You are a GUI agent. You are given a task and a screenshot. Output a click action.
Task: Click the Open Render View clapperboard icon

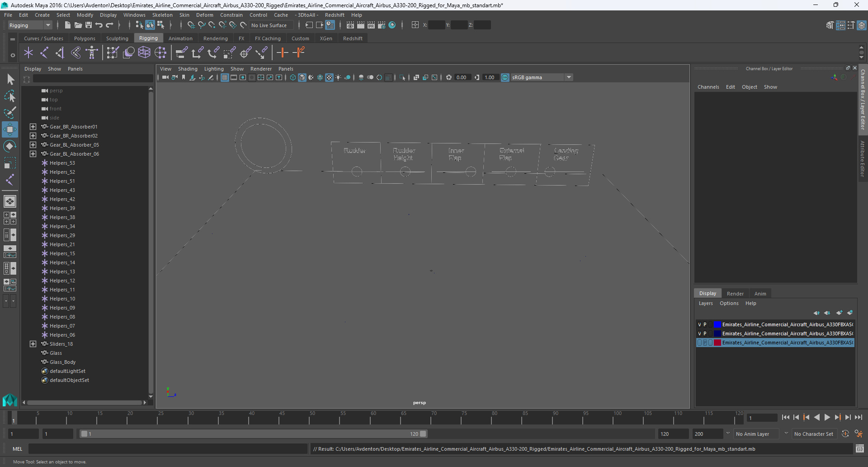point(350,25)
